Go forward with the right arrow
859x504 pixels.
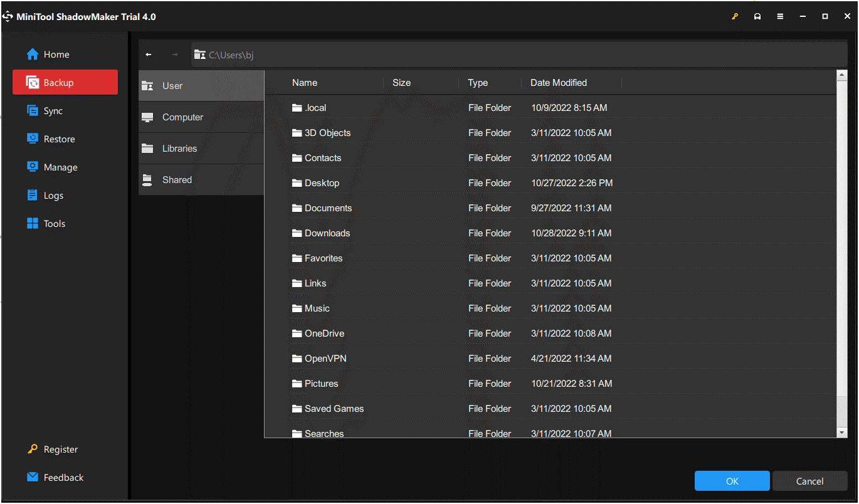pyautogui.click(x=175, y=55)
